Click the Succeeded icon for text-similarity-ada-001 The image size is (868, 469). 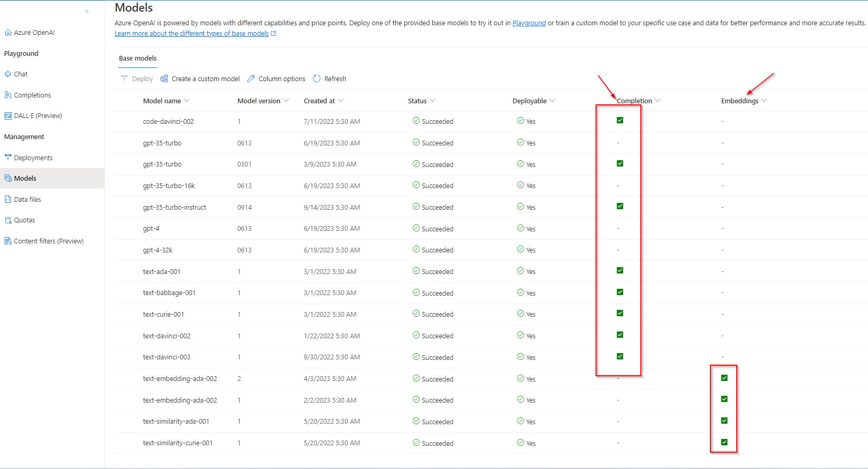click(x=416, y=421)
